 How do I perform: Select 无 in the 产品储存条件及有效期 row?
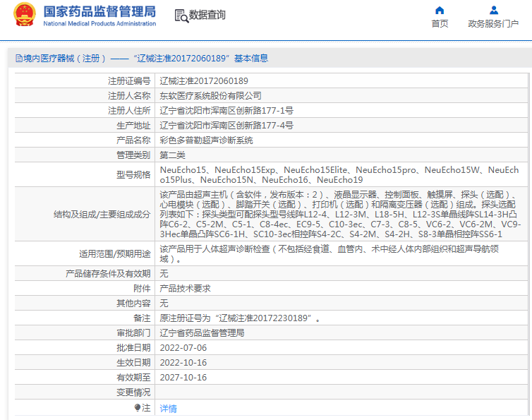click(164, 274)
